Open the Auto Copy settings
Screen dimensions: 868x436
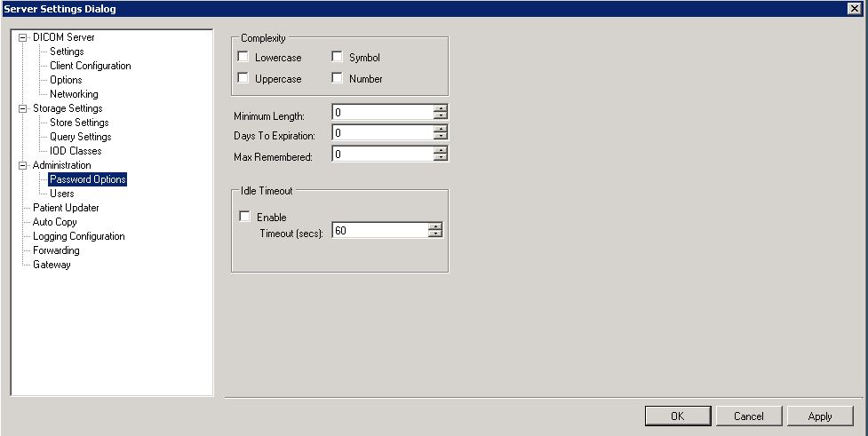[54, 222]
